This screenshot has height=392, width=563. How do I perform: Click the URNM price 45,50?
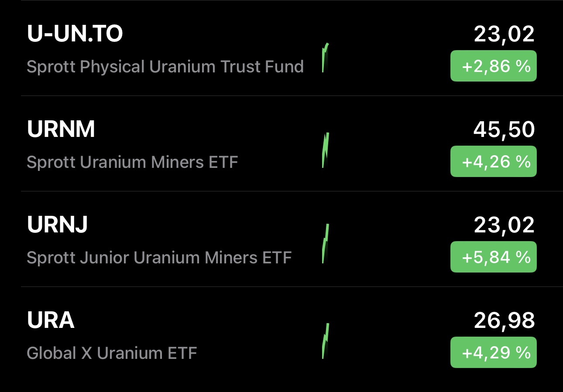point(504,130)
